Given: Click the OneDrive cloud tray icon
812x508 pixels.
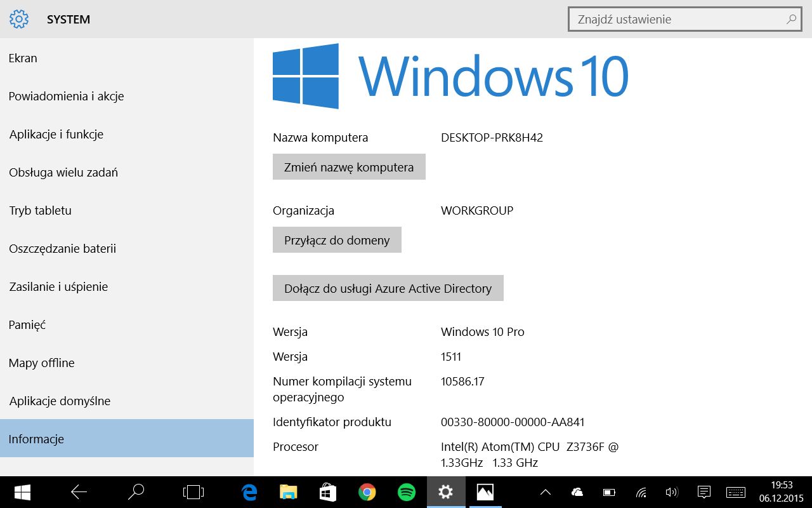Looking at the screenshot, I should [x=577, y=492].
